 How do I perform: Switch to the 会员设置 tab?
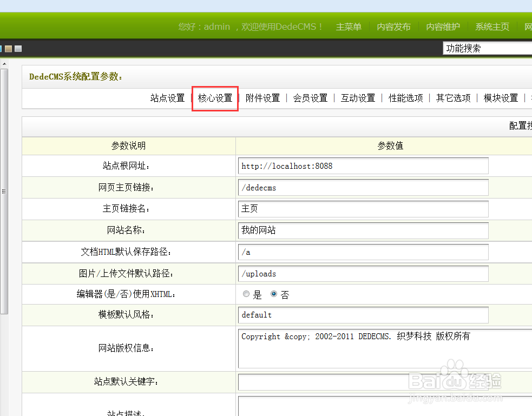[310, 98]
